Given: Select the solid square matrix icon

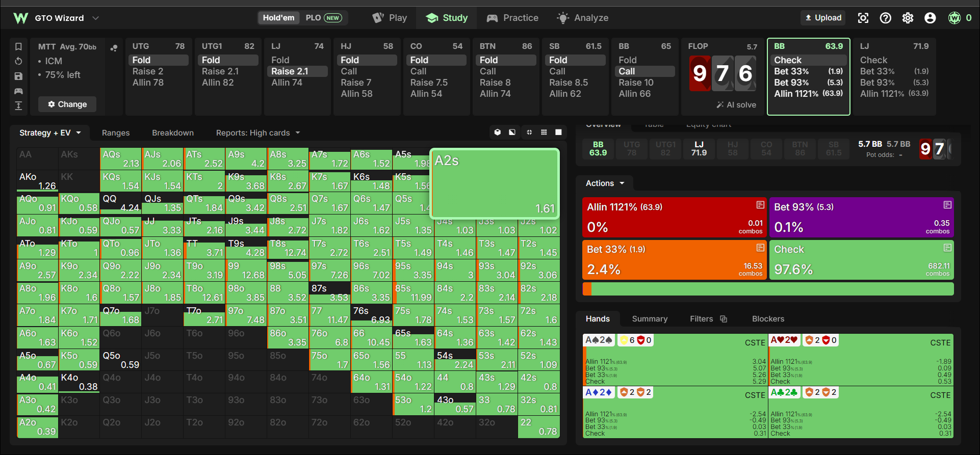Looking at the screenshot, I should pos(559,132).
